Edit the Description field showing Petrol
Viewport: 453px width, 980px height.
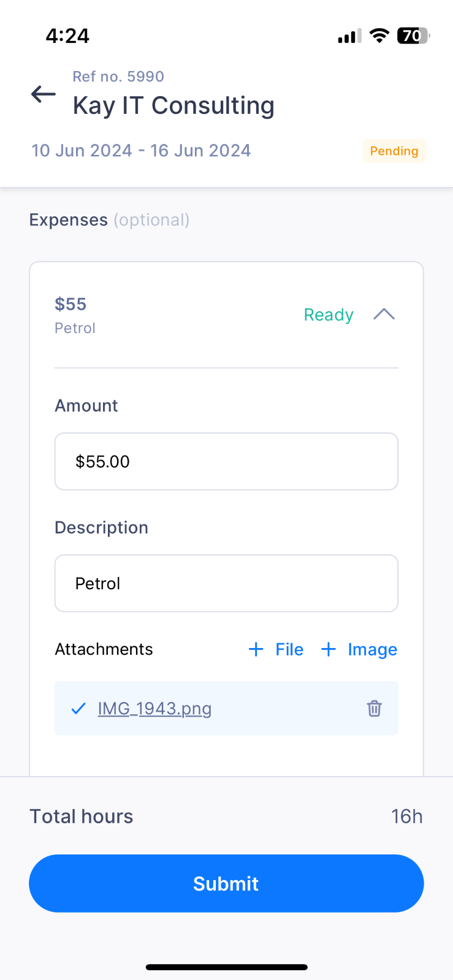pyautogui.click(x=226, y=583)
